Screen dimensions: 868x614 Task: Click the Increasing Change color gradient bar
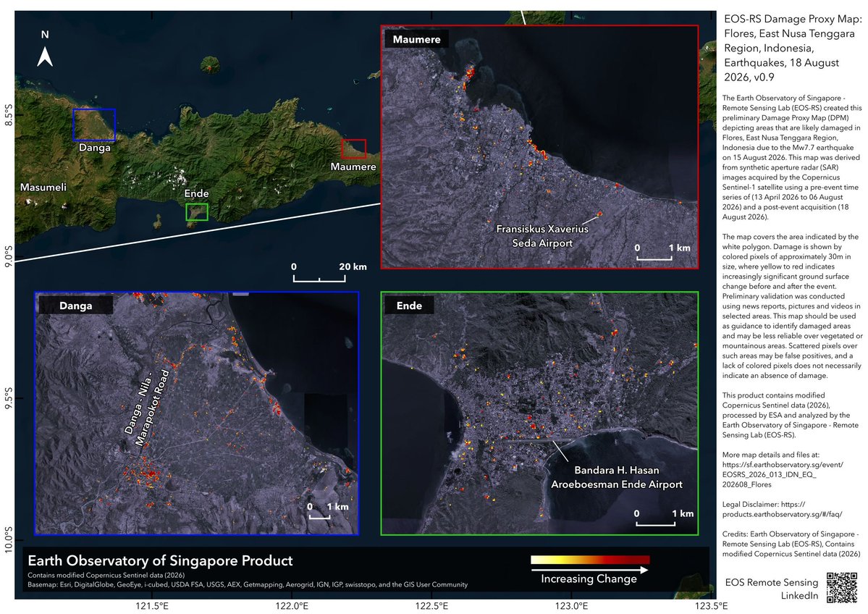coord(590,560)
